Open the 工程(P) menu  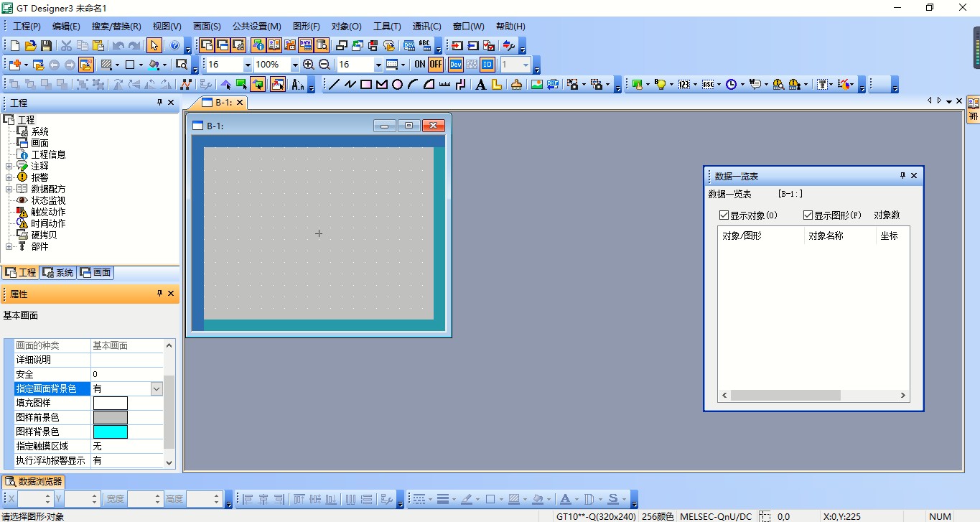click(27, 27)
